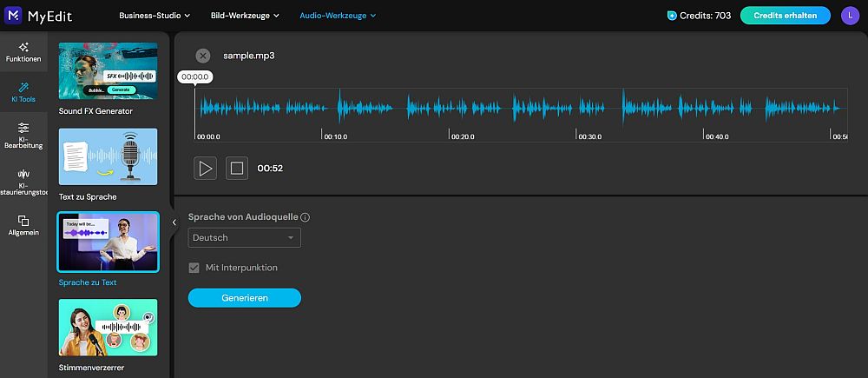Select the Allgemein sidebar item
868x378 pixels.
pos(23,225)
